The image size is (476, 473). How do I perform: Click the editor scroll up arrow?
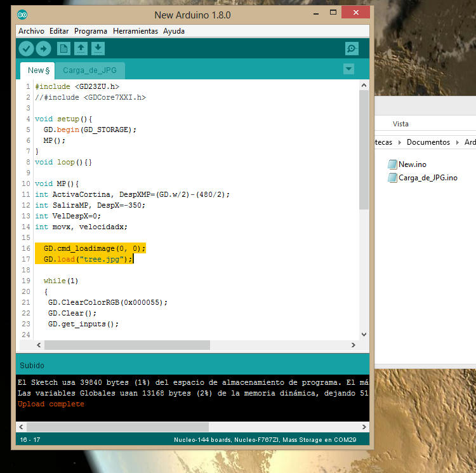(x=364, y=85)
